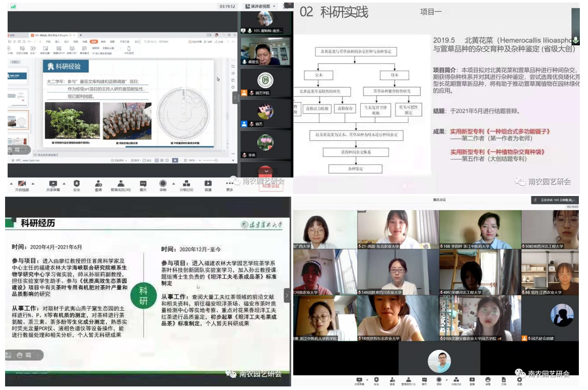Open 文档 documents in bottom-right meeting toolbar
This screenshot has height=390, width=588.
click(x=503, y=379)
